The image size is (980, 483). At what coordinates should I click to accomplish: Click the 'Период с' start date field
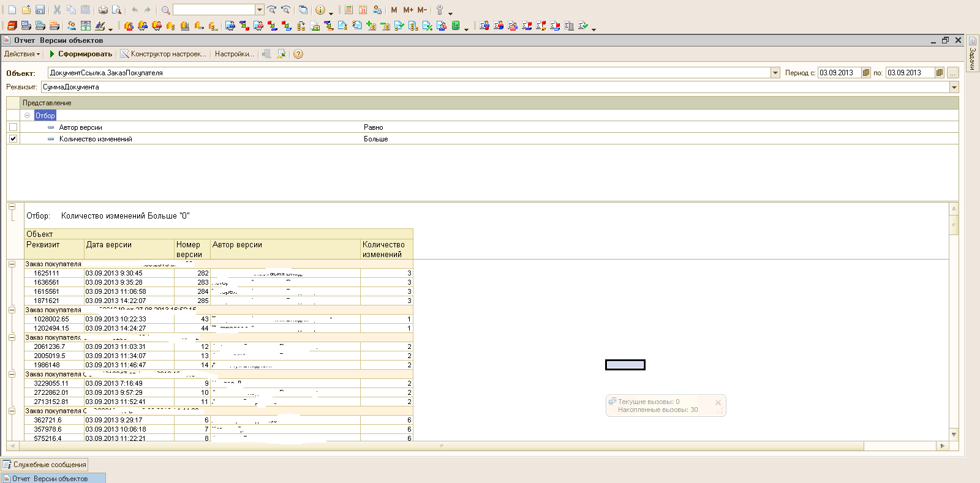pyautogui.click(x=839, y=73)
